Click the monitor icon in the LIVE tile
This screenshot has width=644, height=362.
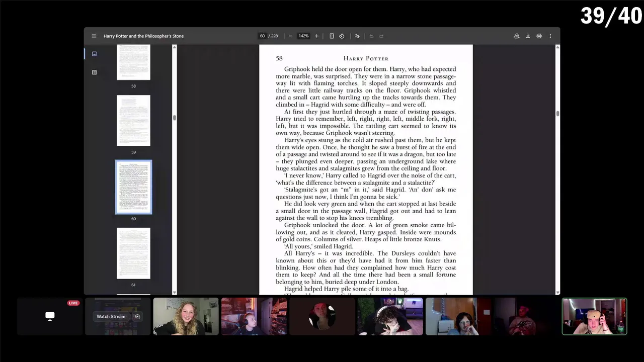click(x=50, y=316)
